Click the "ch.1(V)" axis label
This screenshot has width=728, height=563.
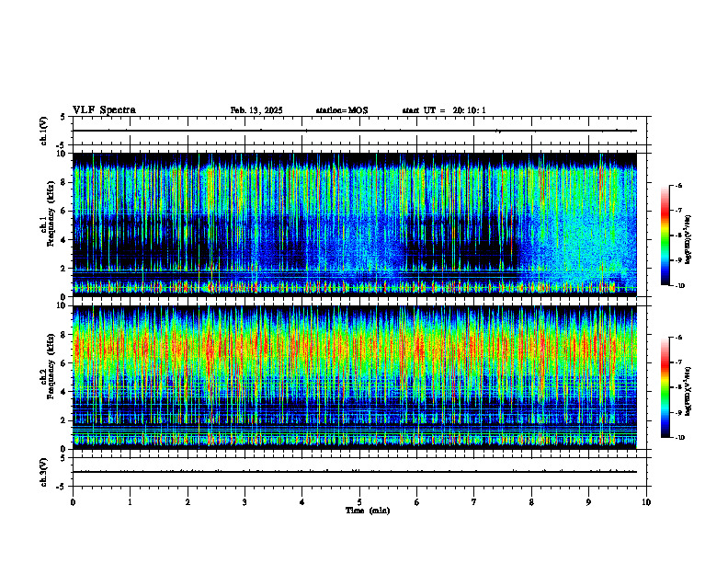coord(44,131)
